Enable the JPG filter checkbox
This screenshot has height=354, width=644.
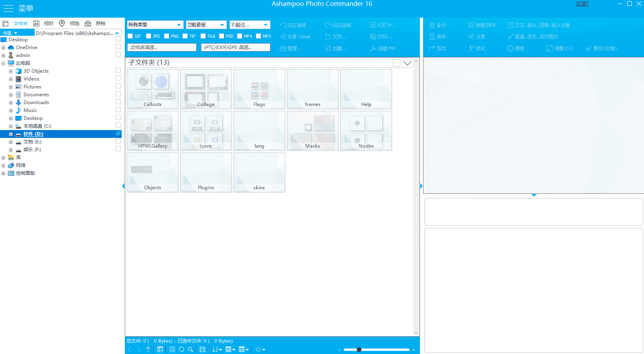click(149, 36)
